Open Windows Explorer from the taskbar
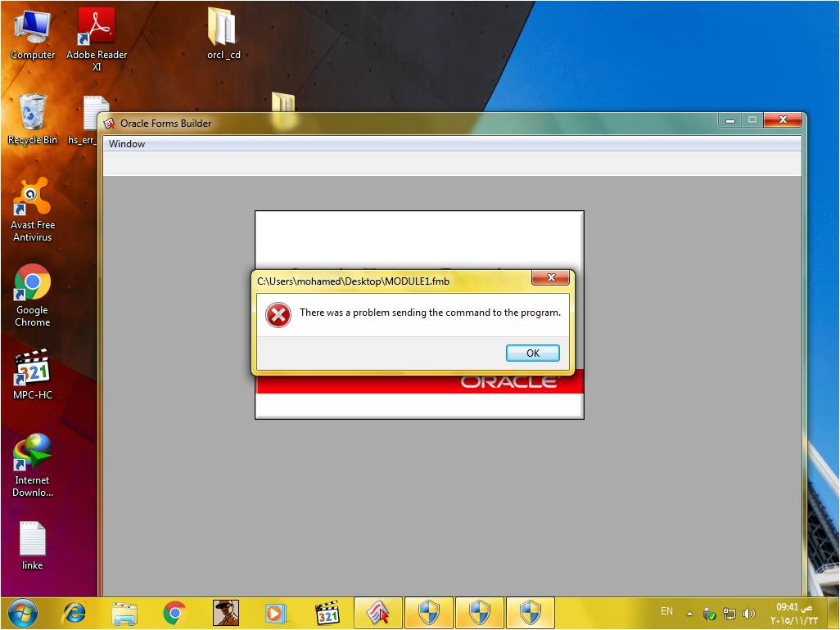The width and height of the screenshot is (840, 630). pyautogui.click(x=124, y=612)
